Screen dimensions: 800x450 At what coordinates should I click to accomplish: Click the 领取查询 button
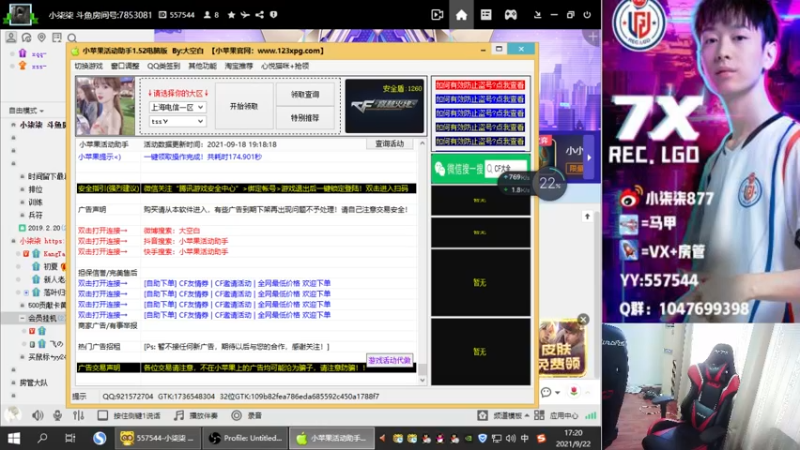305,94
